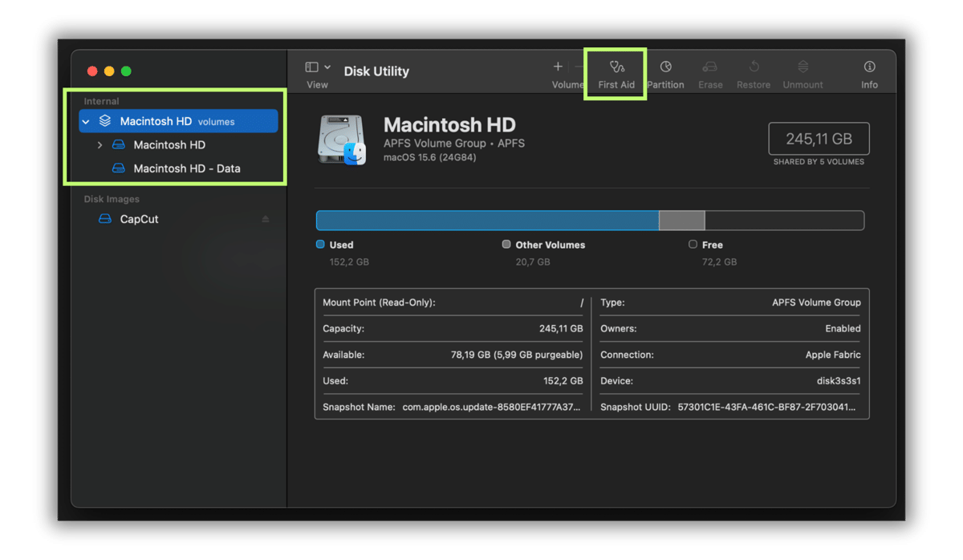Click the Macintosh HD drive thumbnail
This screenshot has height=560, width=963.
(x=341, y=140)
